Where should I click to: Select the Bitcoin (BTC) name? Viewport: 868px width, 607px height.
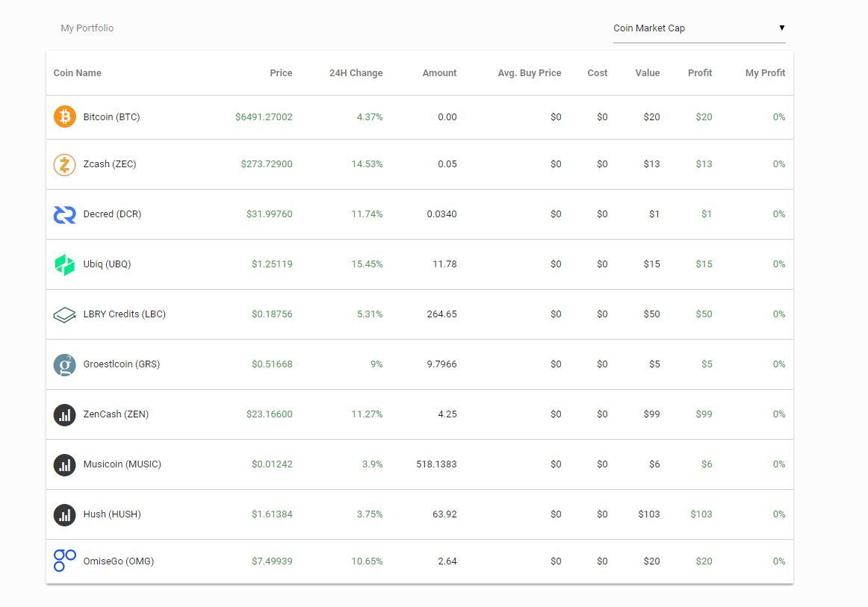(x=112, y=116)
